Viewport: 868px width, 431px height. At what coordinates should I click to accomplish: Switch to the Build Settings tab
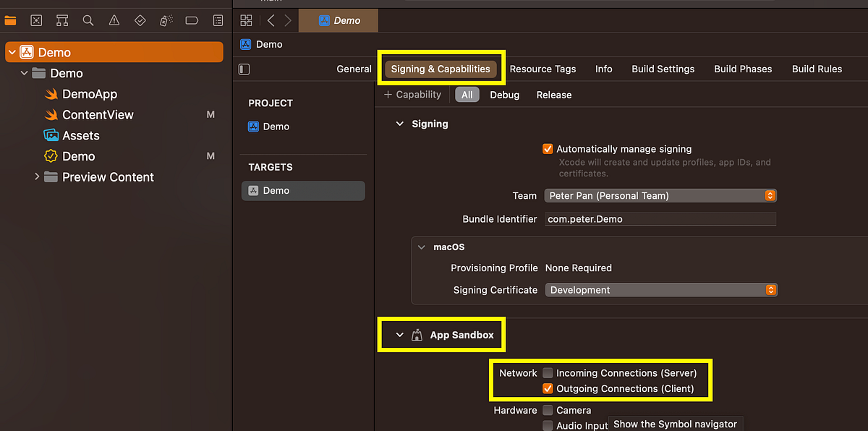pos(663,69)
